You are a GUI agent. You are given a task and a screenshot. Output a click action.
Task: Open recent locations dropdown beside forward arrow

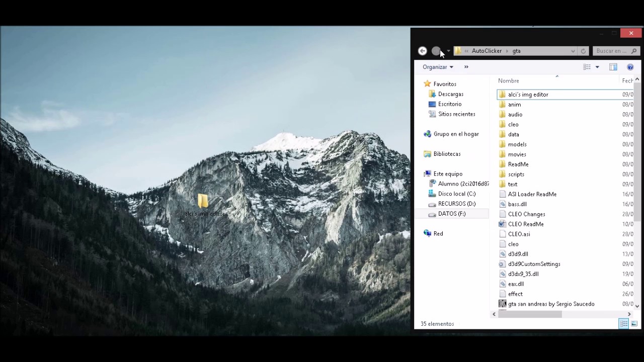(448, 51)
